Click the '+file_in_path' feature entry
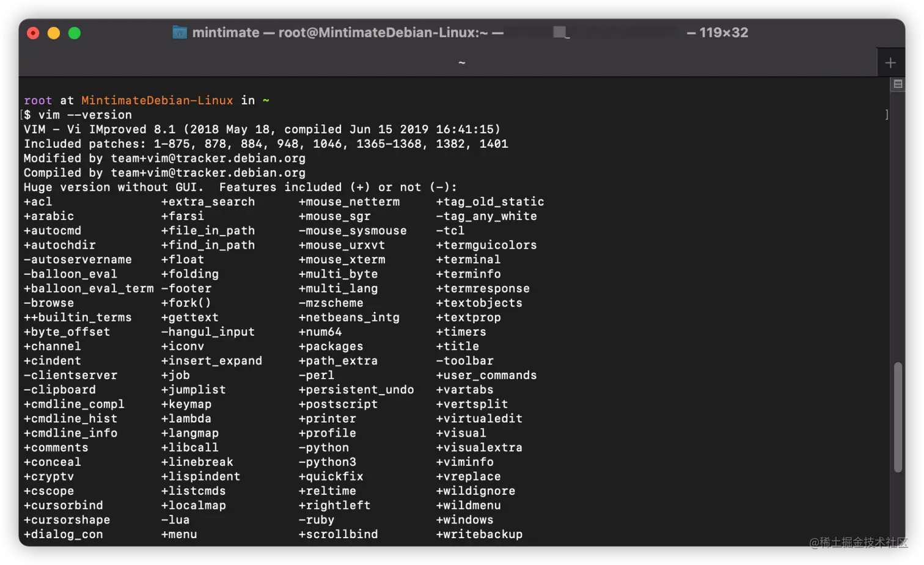The image size is (924, 565). 208,231
